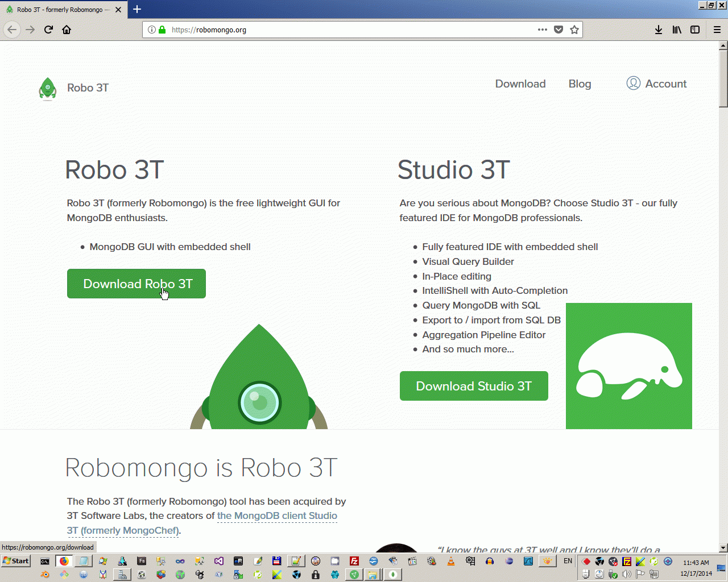The height and width of the screenshot is (582, 728).
Task: Open the Windows Start menu
Action: pyautogui.click(x=16, y=561)
